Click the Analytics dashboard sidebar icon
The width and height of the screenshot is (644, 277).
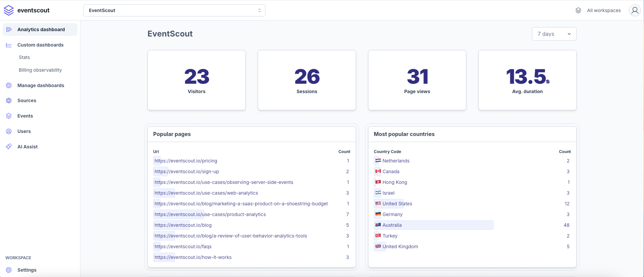(9, 29)
